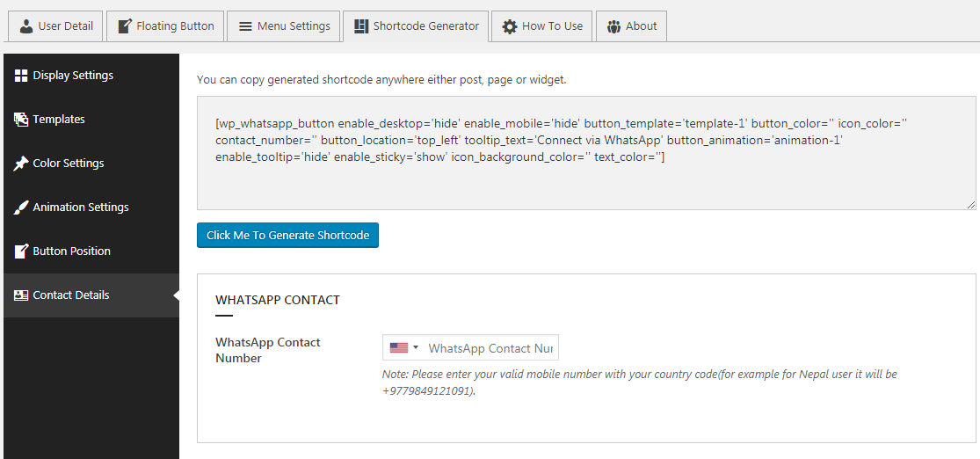The image size is (980, 459).
Task: Switch to the Floating Button tab
Action: pos(165,26)
